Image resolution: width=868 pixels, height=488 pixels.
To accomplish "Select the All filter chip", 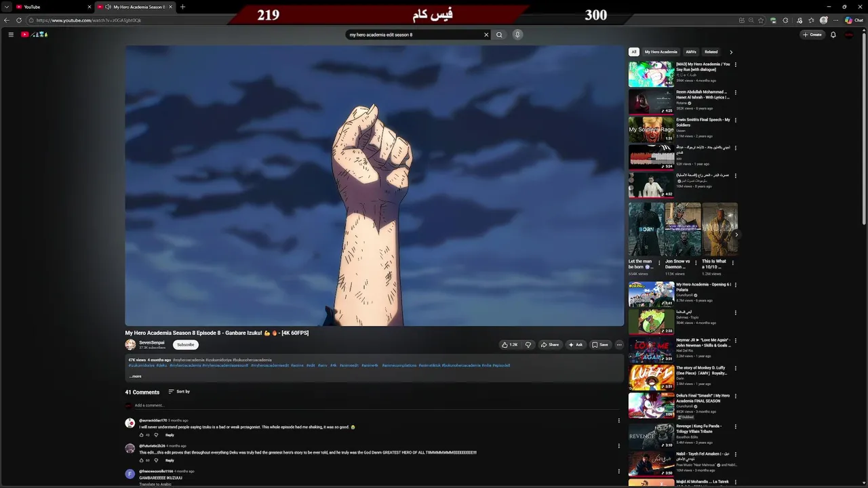I will 633,52.
